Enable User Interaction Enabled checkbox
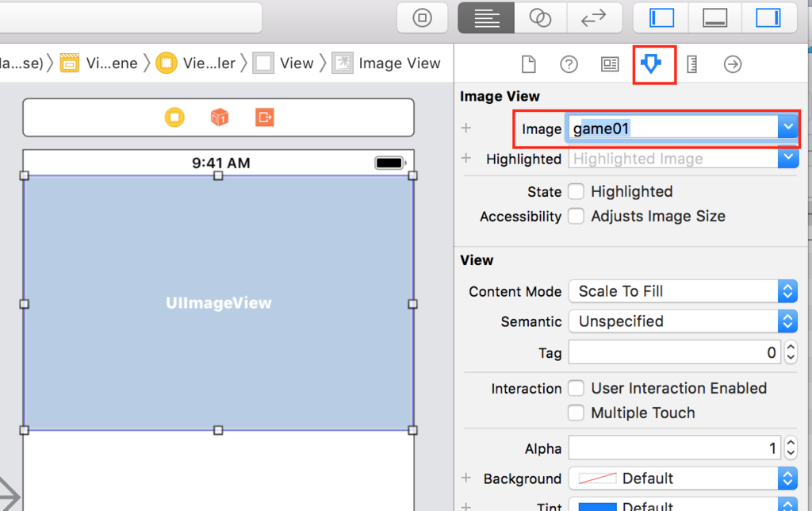The width and height of the screenshot is (812, 511). pyautogui.click(x=576, y=388)
